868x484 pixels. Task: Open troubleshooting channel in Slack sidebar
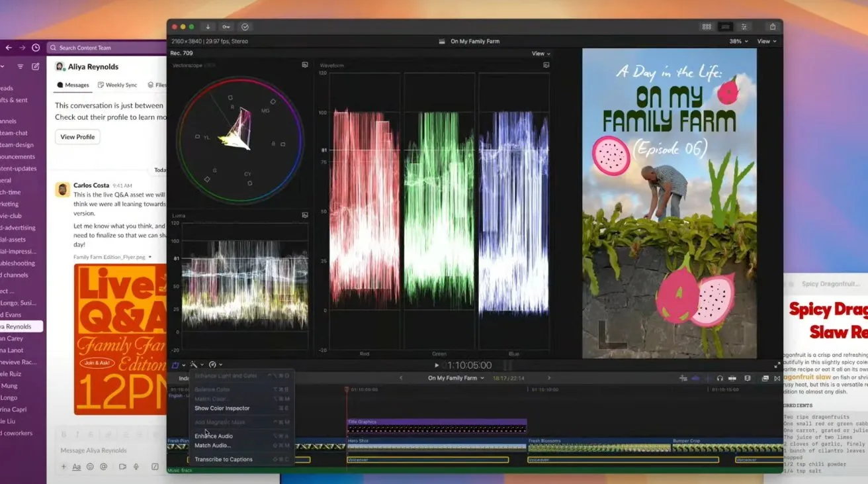[17, 263]
